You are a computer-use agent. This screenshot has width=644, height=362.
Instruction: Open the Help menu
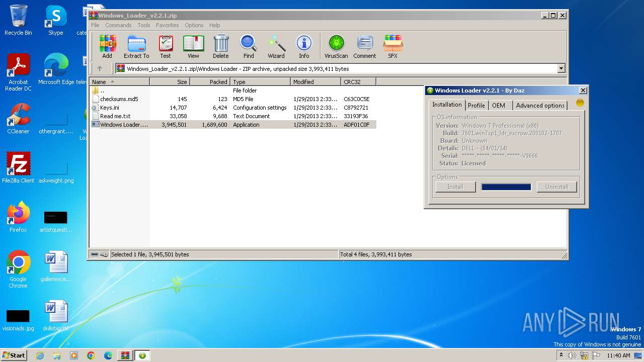coord(215,25)
